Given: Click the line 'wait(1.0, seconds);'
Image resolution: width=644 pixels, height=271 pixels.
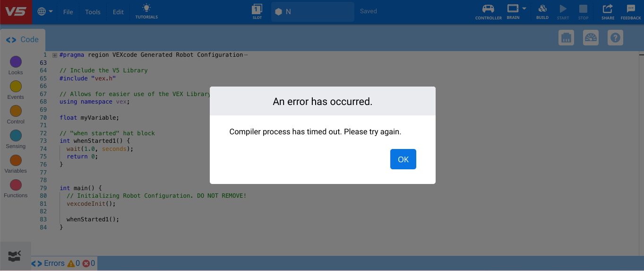Looking at the screenshot, I should click(100, 149).
